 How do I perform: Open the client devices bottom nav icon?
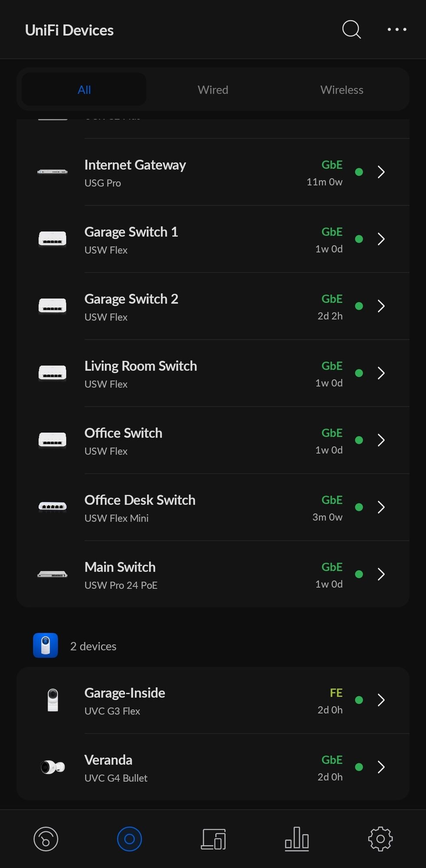point(213,839)
